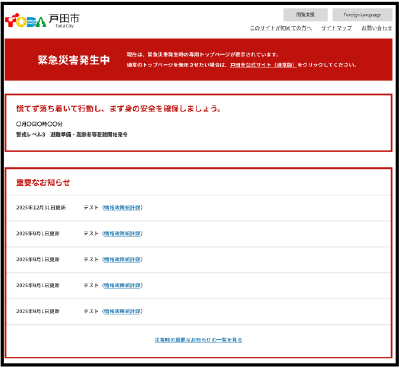This screenshot has height=368, width=399.
Task: Click the TODA 戸田市 logo
Action: tap(42, 21)
